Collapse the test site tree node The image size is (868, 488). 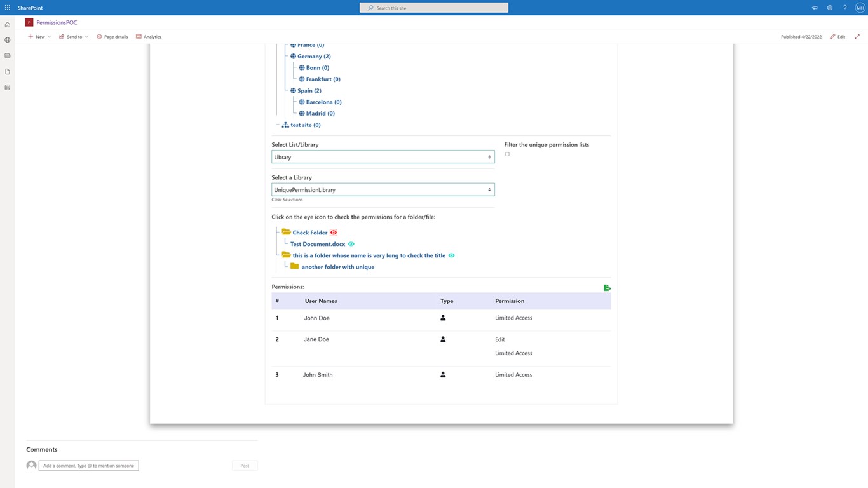click(x=278, y=125)
